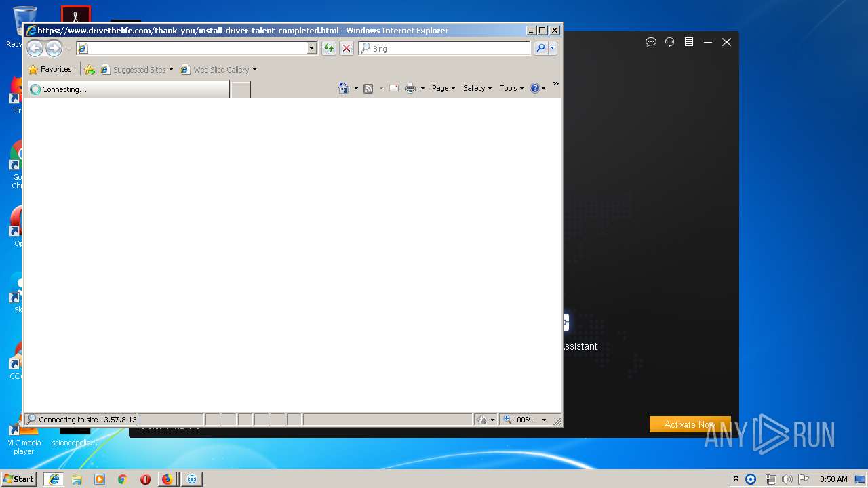Open the menu list icon in Driver Talent
This screenshot has height=488, width=868.
(x=689, y=42)
